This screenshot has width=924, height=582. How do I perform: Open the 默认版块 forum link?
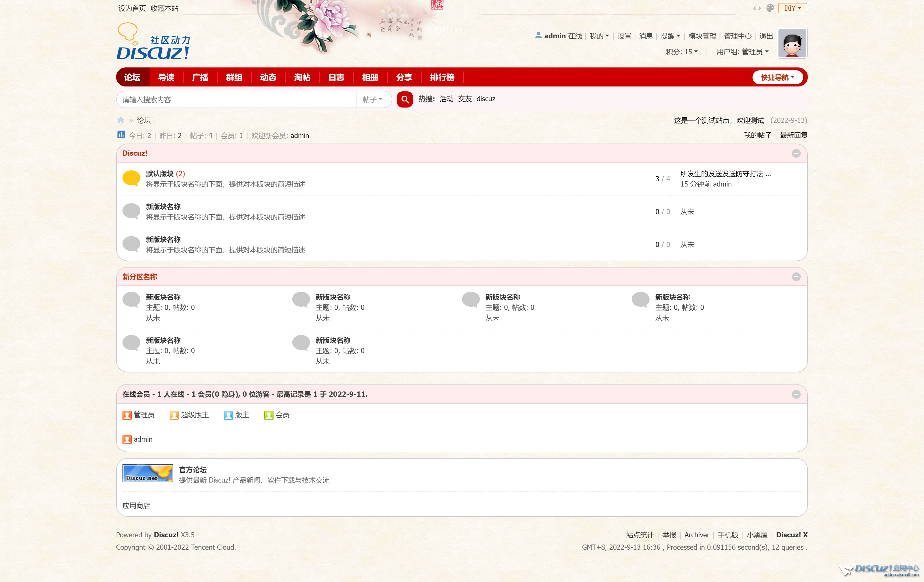click(x=160, y=174)
